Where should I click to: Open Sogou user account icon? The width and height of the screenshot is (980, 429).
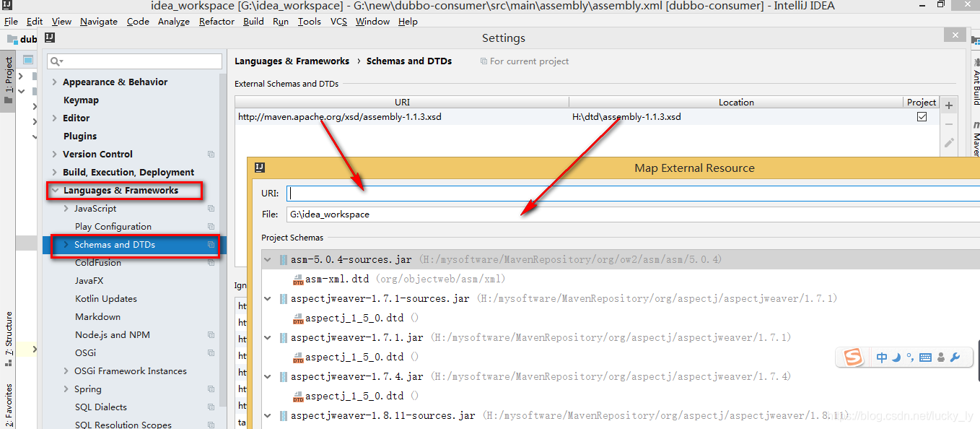point(941,357)
